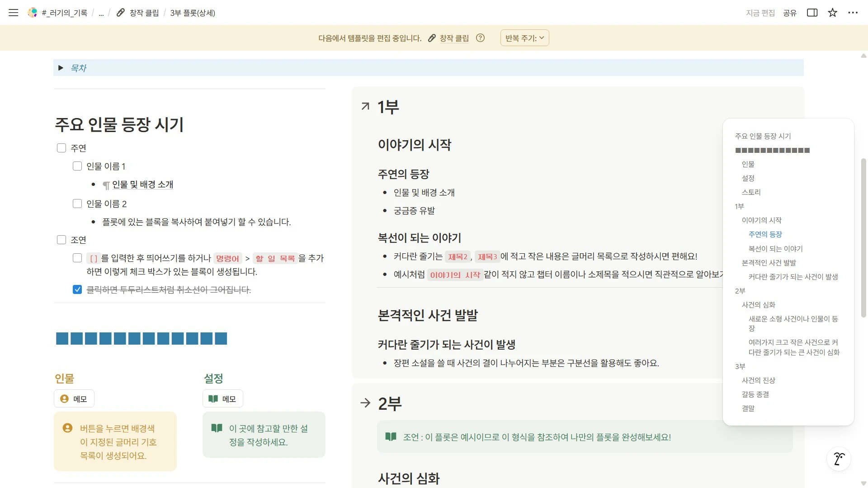Check the 인물 이름 1 checkbox
Screen dimensions: 868x488
tap(77, 166)
